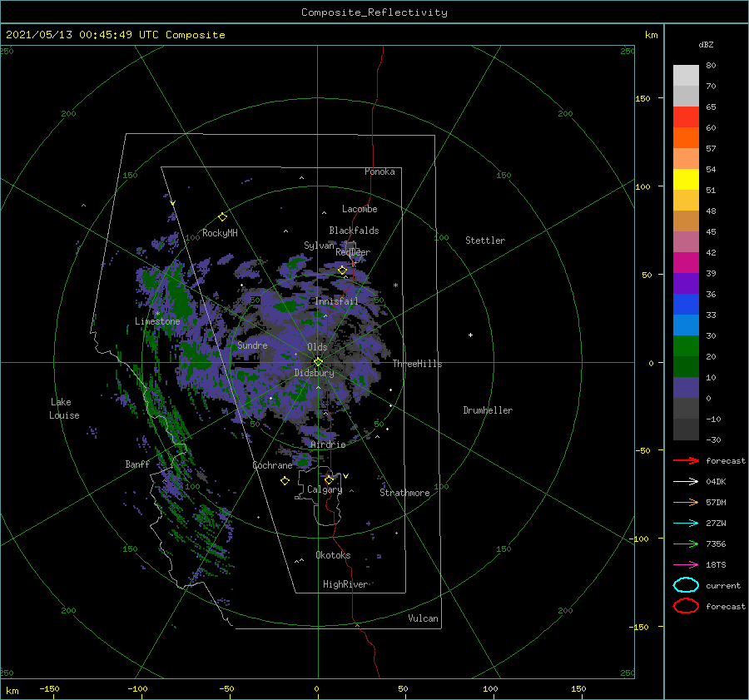Click the Banff label

(137, 464)
